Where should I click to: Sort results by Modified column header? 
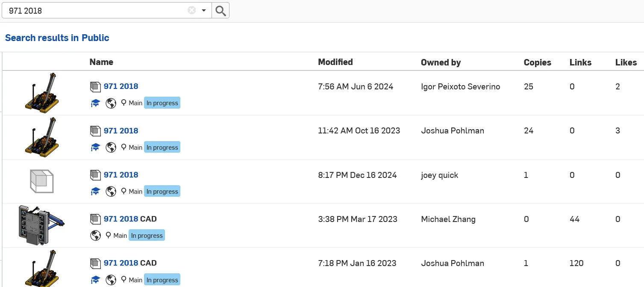point(335,62)
